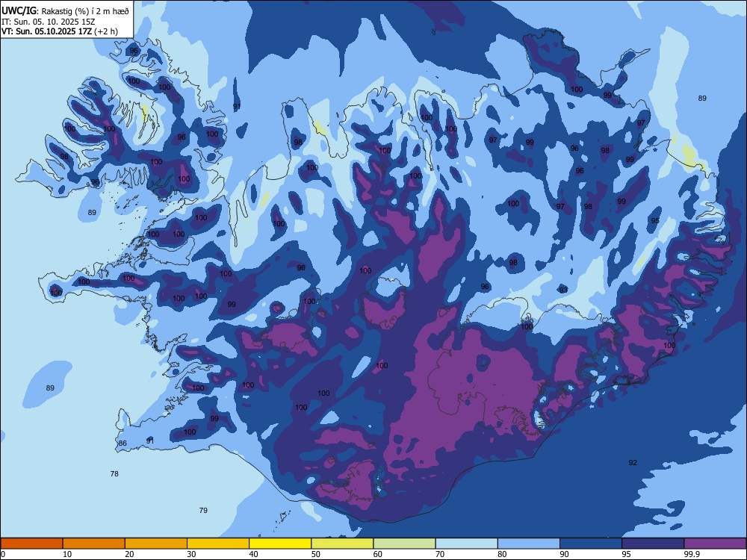Select the indigo 95–99.9 legend swatch

[653, 544]
